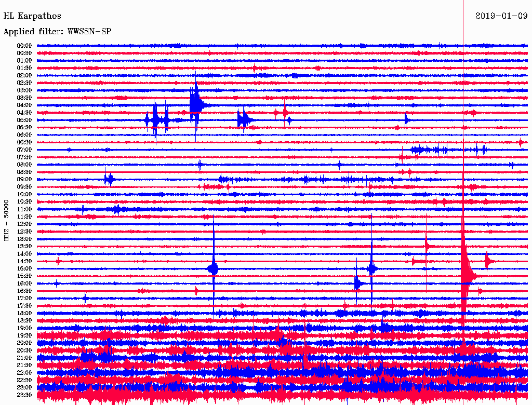This screenshot has height=405, width=532.
Task: Click the "21:30" time row label
Action: [24, 366]
